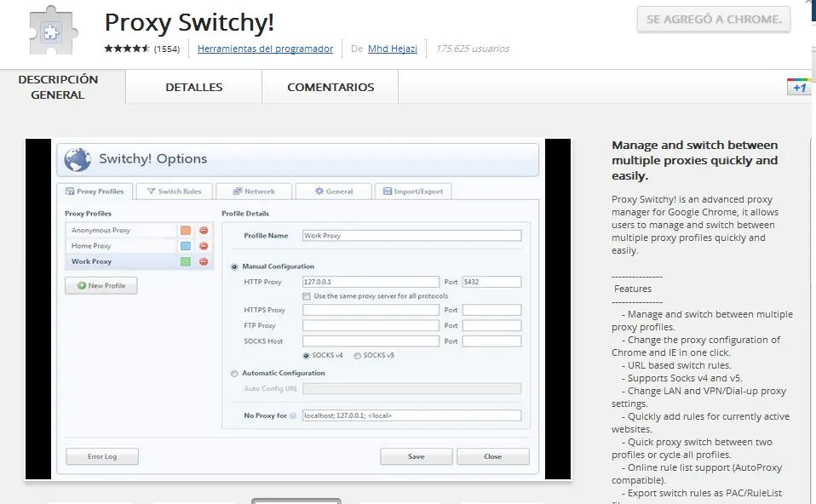Screen dimensions: 816x504
Task: Click the 'Se agregó a Chrome' button
Action: [x=714, y=20]
